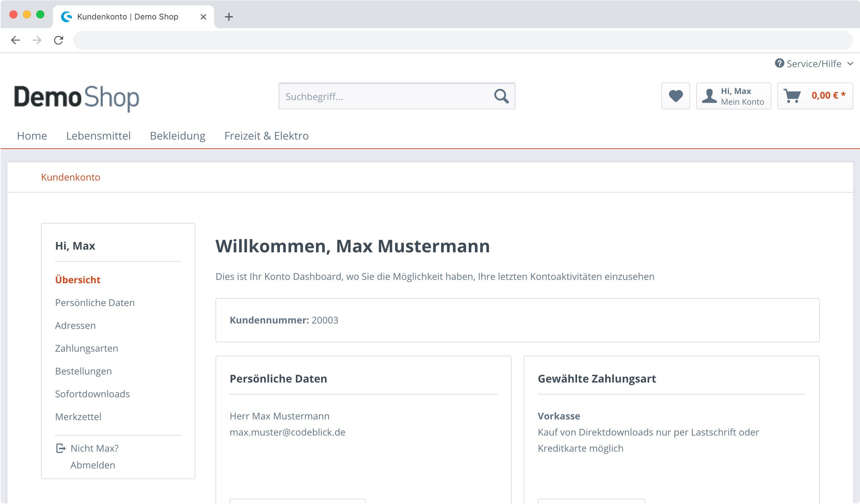Click the browser forward arrow
Viewport: 860px width, 504px height.
coord(37,40)
